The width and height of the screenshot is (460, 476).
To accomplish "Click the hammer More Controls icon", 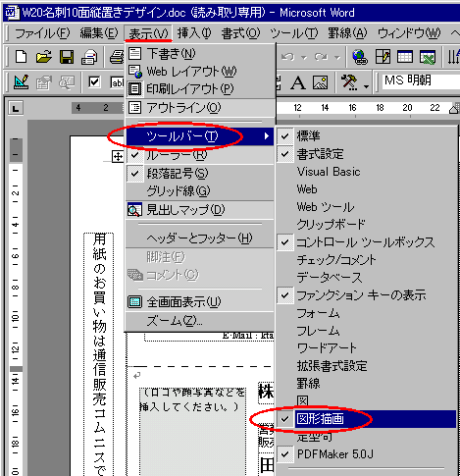I will (349, 82).
